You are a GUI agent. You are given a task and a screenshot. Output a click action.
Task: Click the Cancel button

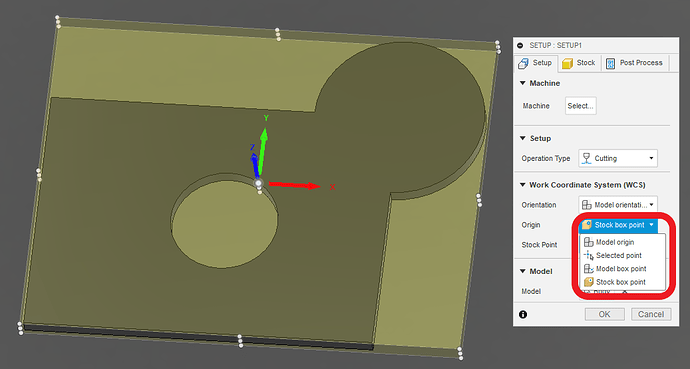pos(651,314)
